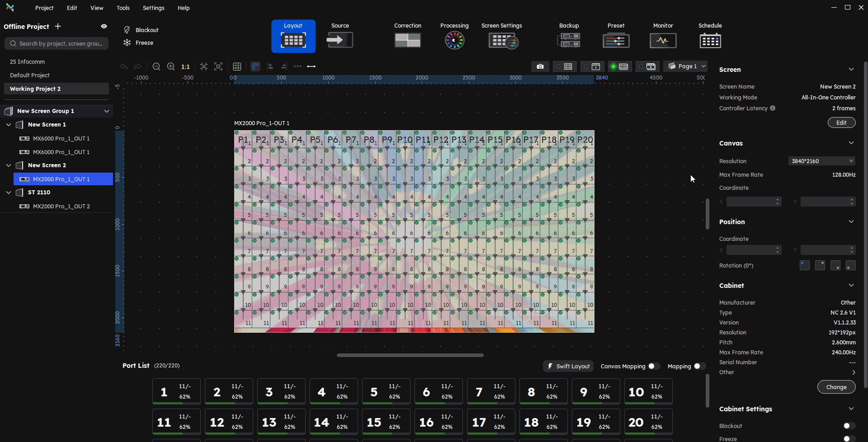
Task: Click the camera snapshot icon
Action: pyautogui.click(x=540, y=66)
